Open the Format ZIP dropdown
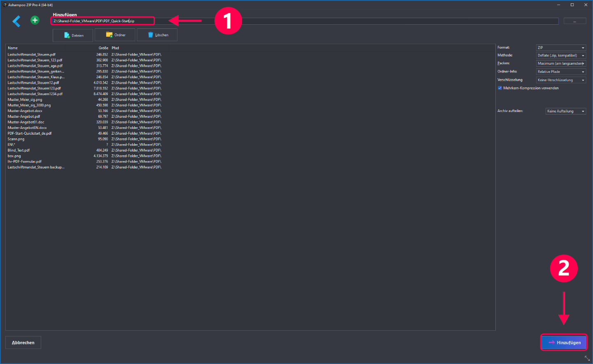 (x=561, y=48)
